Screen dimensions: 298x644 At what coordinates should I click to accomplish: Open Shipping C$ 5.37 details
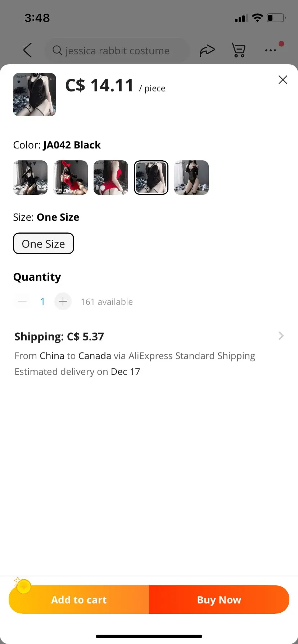[x=59, y=337]
